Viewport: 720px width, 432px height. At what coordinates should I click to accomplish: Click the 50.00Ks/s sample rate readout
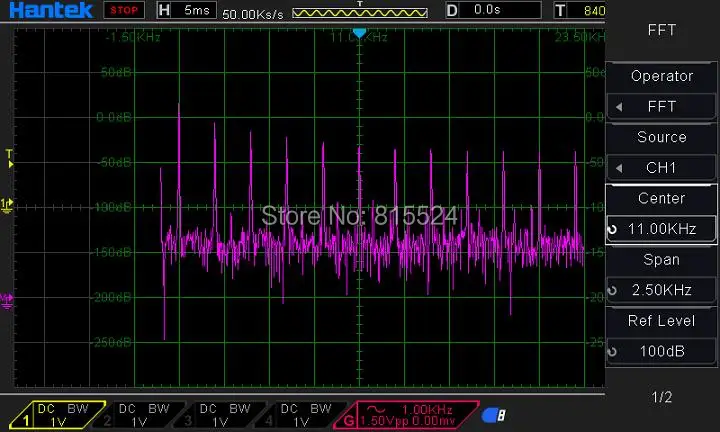(253, 14)
